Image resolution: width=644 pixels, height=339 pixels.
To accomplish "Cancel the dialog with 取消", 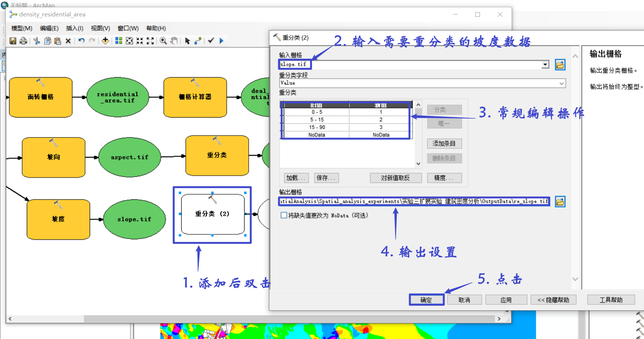I will click(464, 300).
